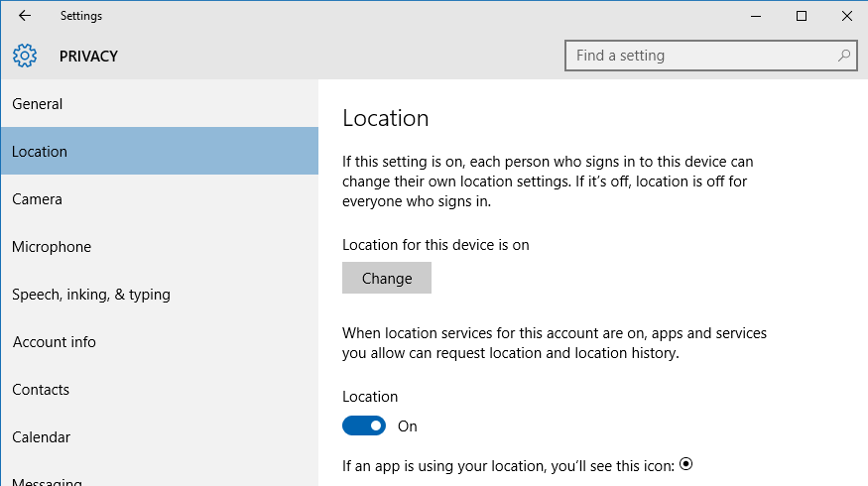Turn off the Location toggle switch
Screen dimensions: 868x486
point(364,425)
